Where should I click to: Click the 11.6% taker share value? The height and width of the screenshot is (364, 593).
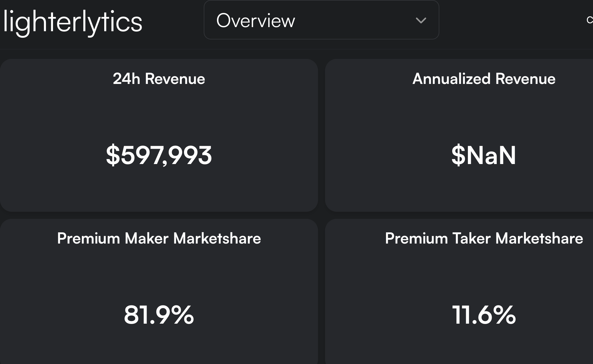click(x=483, y=315)
